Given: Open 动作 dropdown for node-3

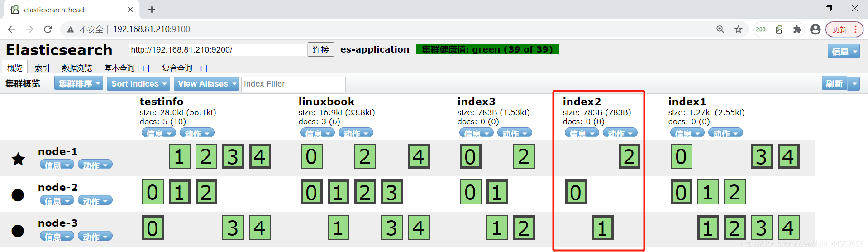Looking at the screenshot, I should coord(95,237).
